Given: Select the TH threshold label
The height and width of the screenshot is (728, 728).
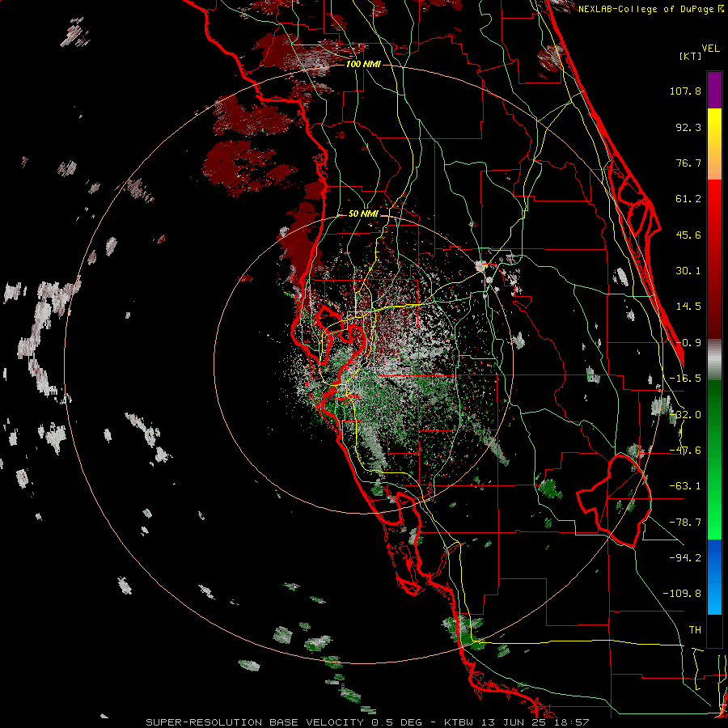Looking at the screenshot, I should (x=695, y=630).
